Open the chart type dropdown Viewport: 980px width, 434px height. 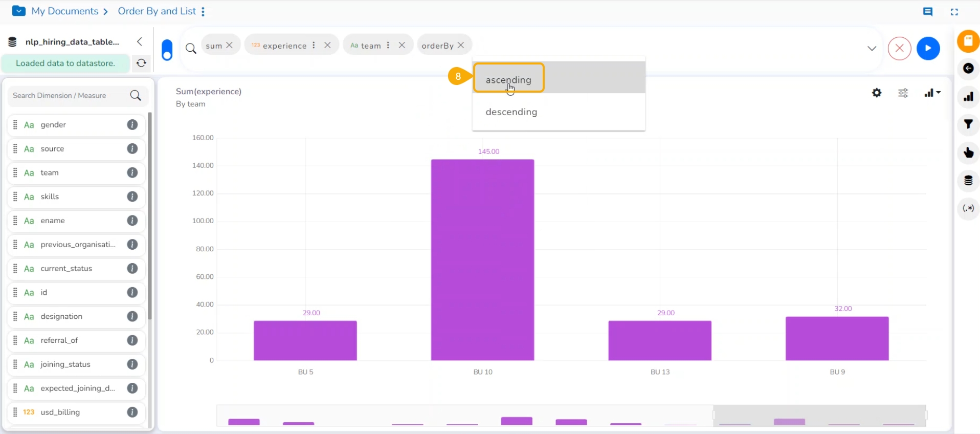(x=932, y=93)
